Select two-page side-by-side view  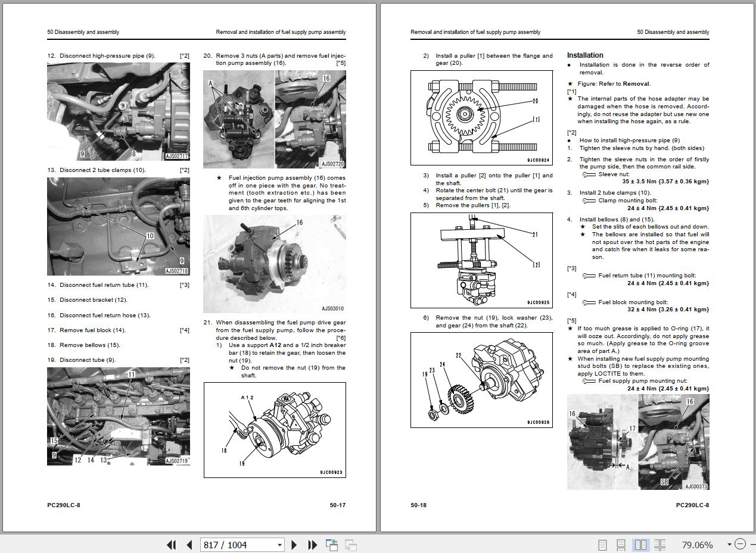(x=640, y=545)
